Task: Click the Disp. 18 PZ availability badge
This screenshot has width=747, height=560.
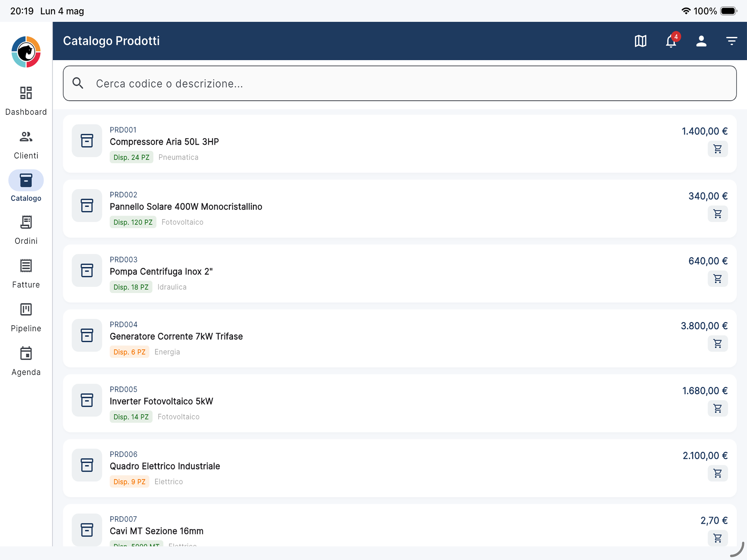Action: (x=131, y=287)
